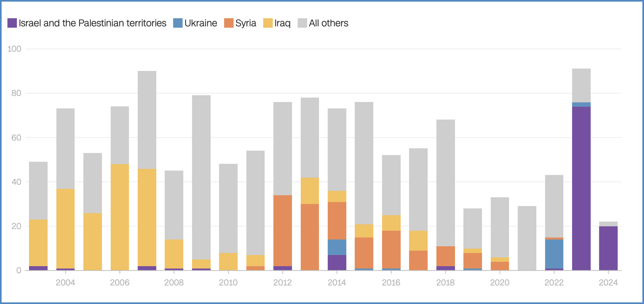Click the 2024 x-axis year label
This screenshot has height=304, width=644.
click(608, 283)
